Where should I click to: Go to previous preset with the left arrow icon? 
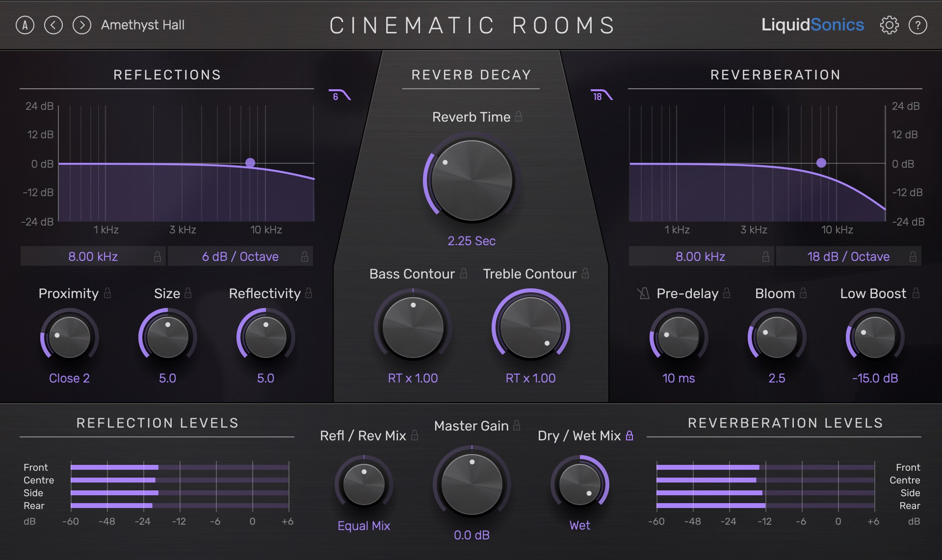(x=54, y=25)
